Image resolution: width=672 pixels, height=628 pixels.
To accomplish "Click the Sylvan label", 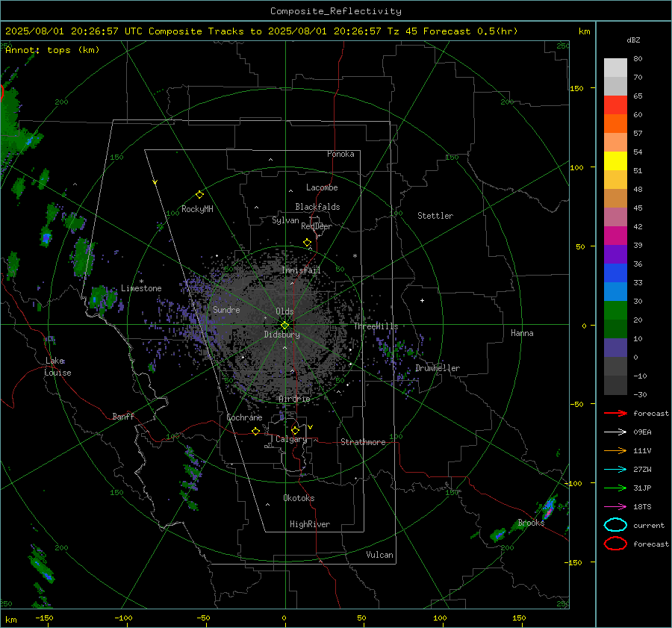I will point(285,220).
